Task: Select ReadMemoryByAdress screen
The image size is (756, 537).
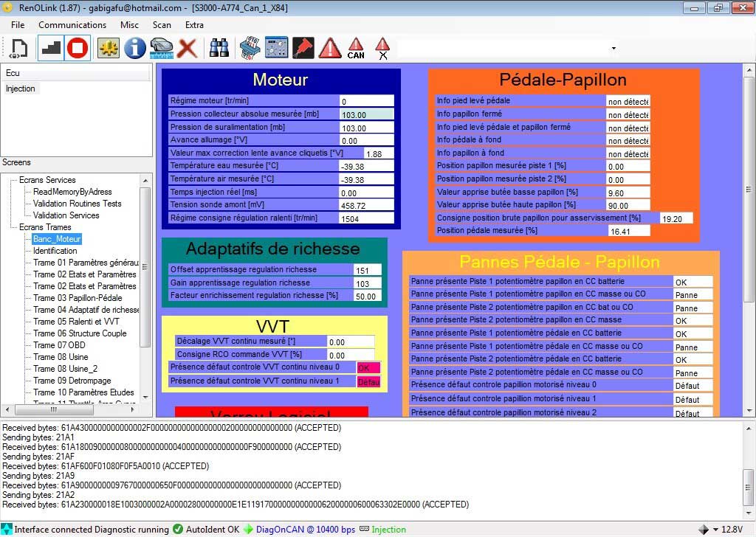Action: (72, 192)
